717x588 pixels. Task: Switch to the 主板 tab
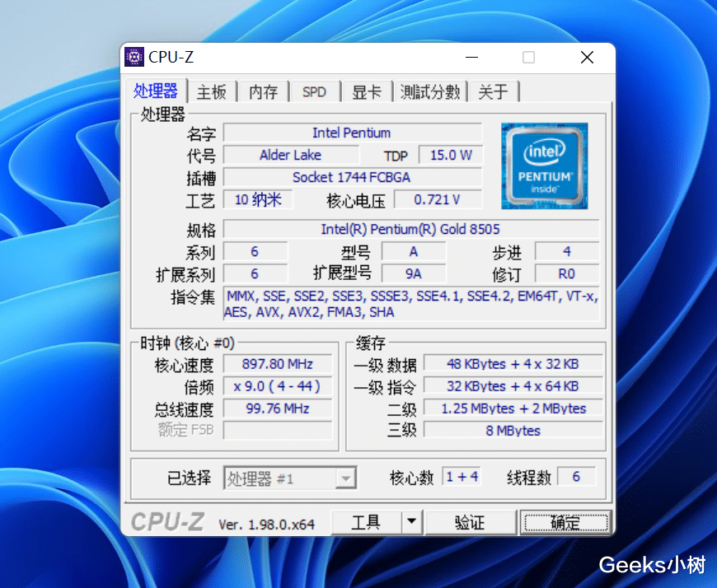(x=211, y=91)
